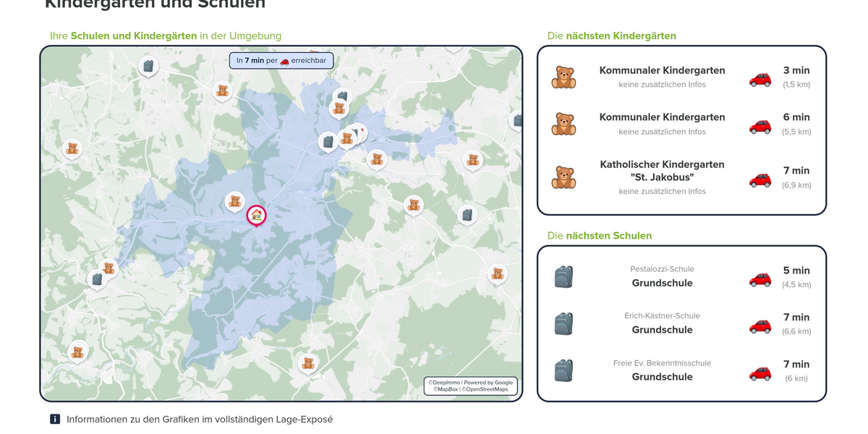Click backpack icon next to Pestalozzi-Schule

[563, 276]
